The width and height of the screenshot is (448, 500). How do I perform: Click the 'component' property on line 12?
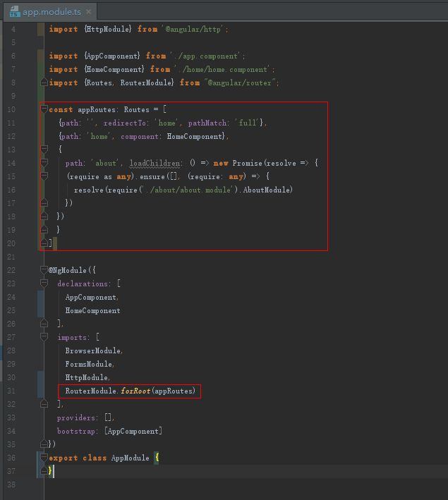click(x=140, y=137)
